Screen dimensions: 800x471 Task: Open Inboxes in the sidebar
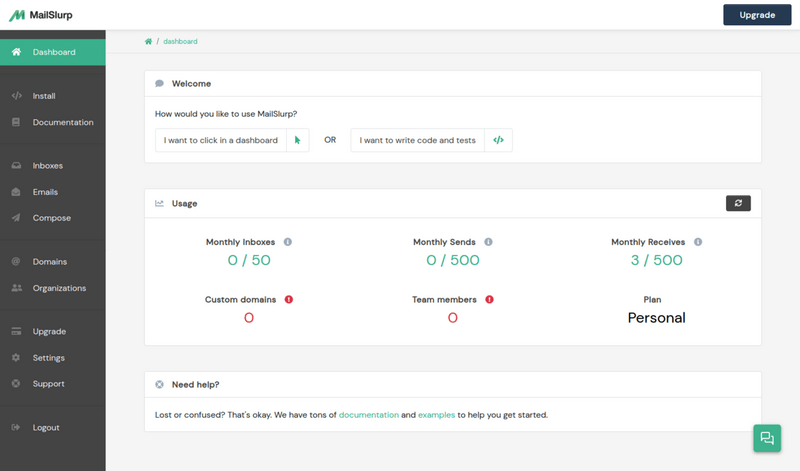[47, 166]
